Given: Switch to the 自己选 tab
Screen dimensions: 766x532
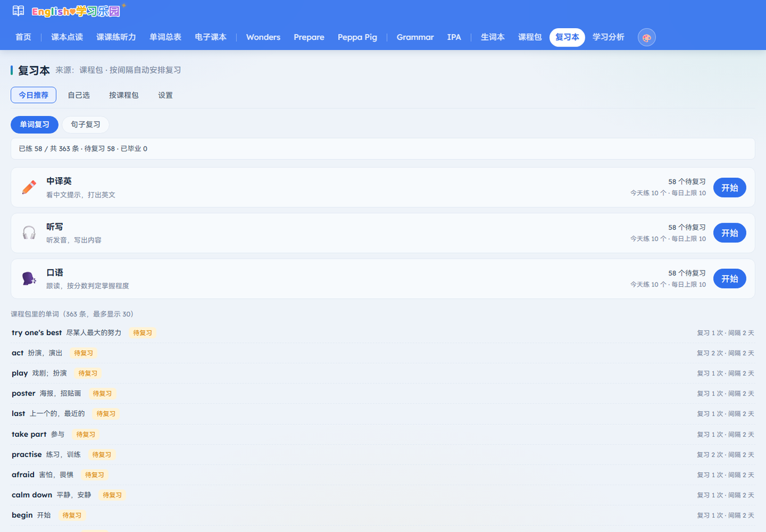Looking at the screenshot, I should (x=79, y=95).
